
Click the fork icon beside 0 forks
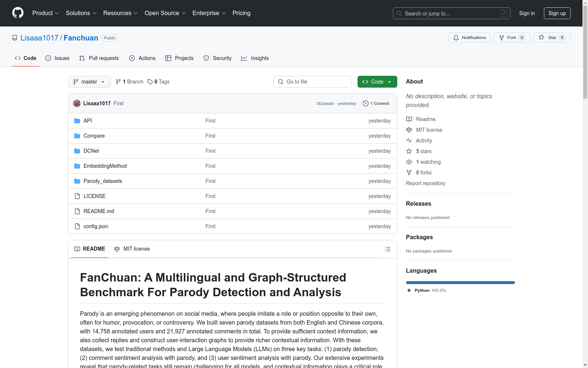pyautogui.click(x=409, y=173)
